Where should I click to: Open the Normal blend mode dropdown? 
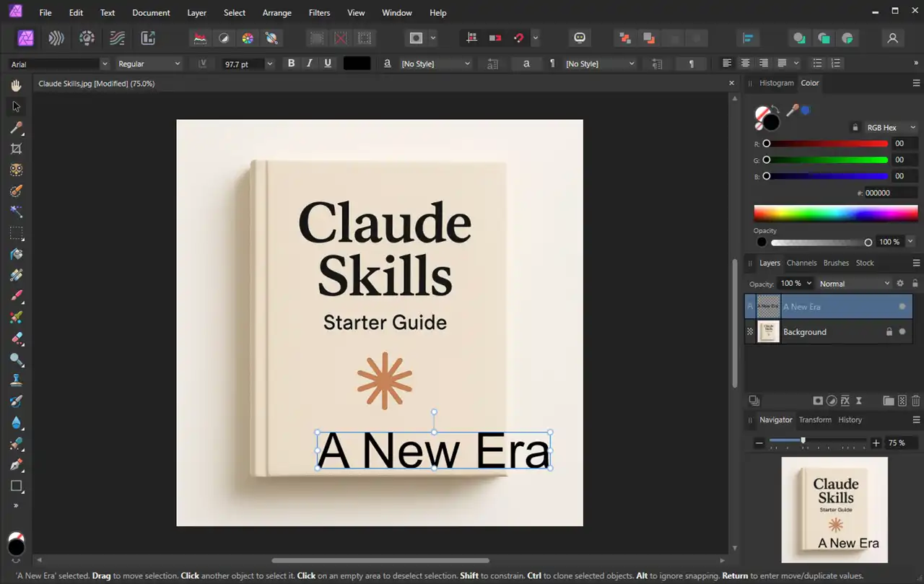point(855,284)
